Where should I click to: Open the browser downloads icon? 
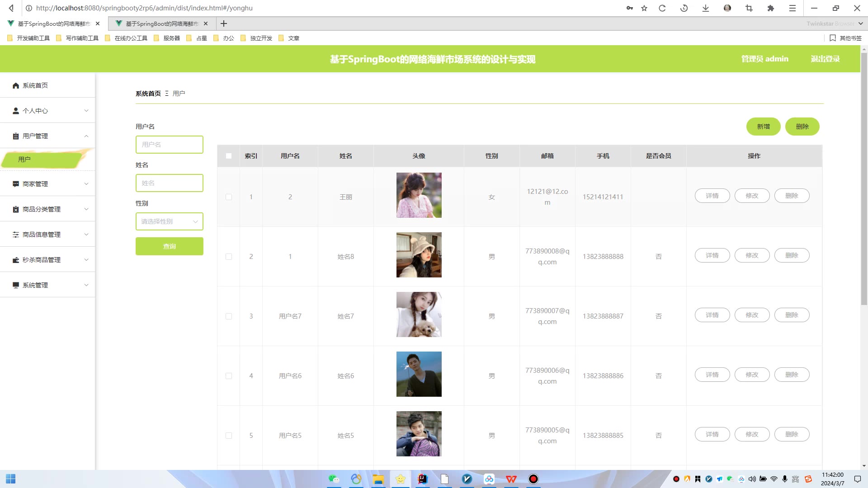(x=705, y=8)
